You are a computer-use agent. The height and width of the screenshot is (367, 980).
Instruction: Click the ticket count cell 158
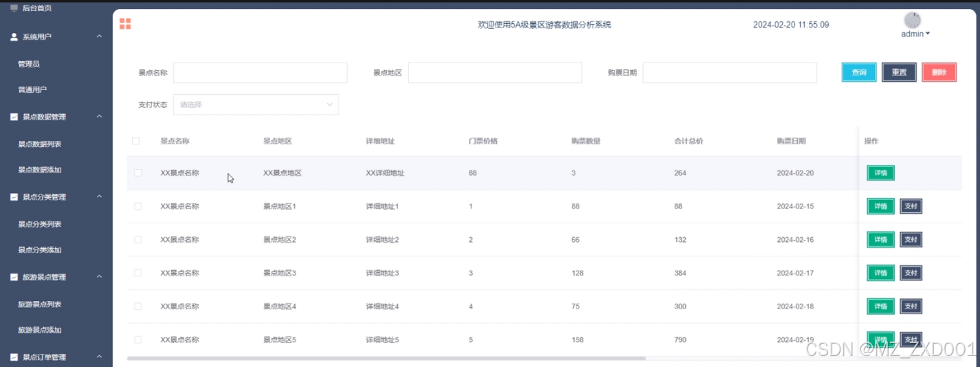tap(577, 340)
